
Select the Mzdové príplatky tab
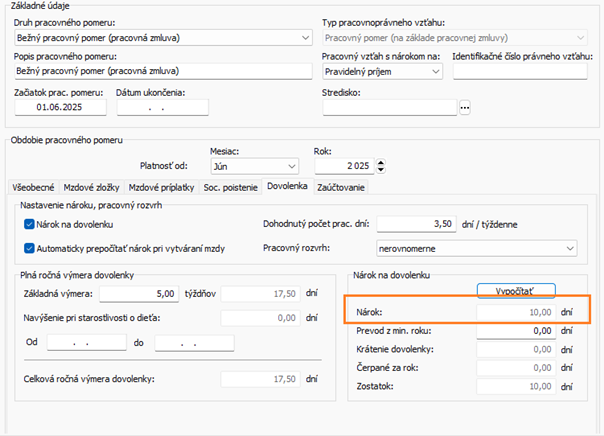pos(161,188)
